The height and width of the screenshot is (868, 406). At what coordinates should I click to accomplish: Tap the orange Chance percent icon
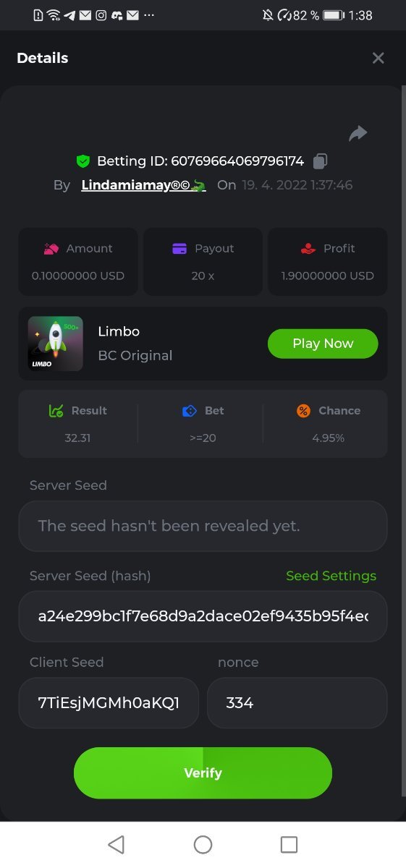click(304, 411)
